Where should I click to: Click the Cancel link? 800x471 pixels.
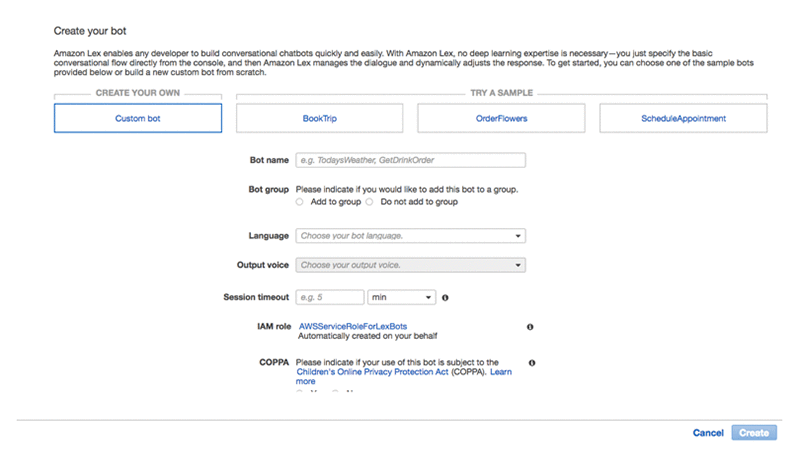pos(708,433)
